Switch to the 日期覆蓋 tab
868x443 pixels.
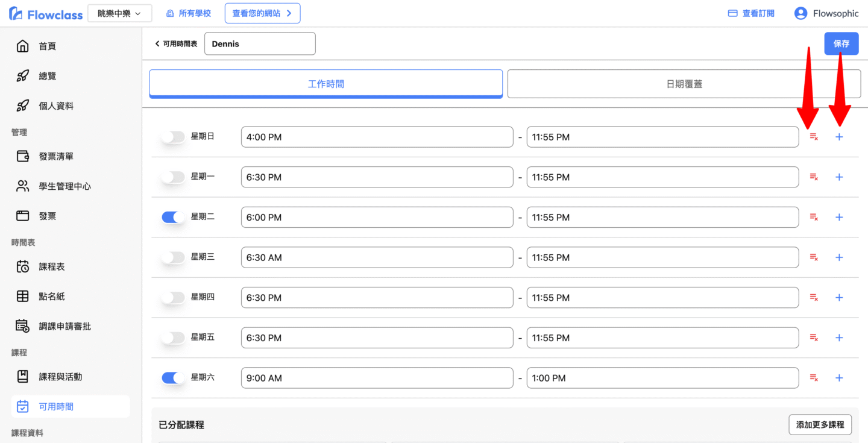tap(684, 84)
